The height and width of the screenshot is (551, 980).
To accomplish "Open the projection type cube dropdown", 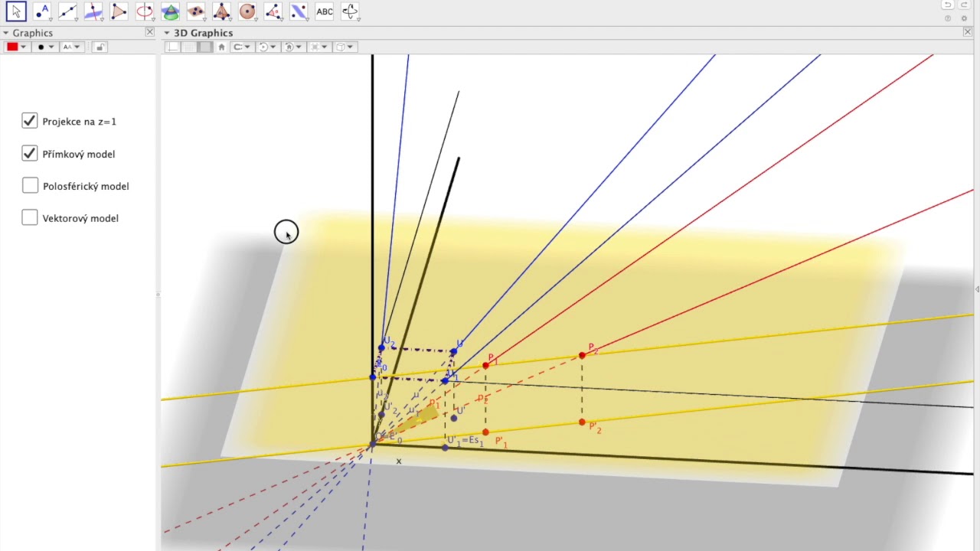I will [345, 47].
